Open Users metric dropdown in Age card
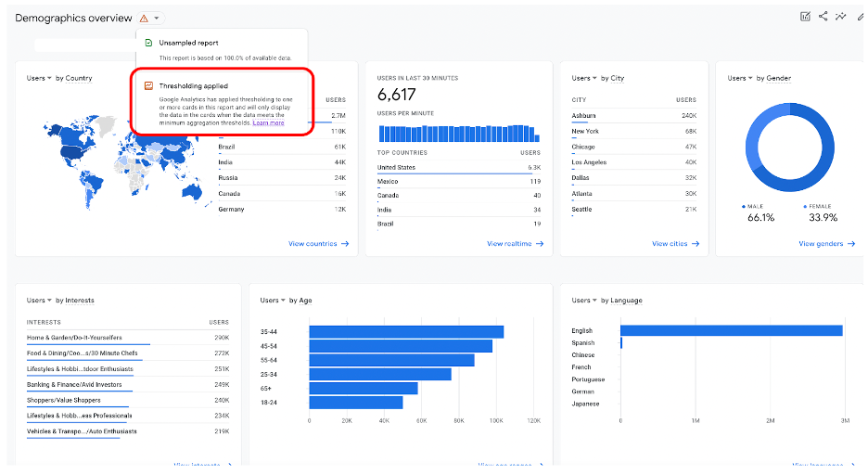868x475 pixels. pyautogui.click(x=273, y=301)
